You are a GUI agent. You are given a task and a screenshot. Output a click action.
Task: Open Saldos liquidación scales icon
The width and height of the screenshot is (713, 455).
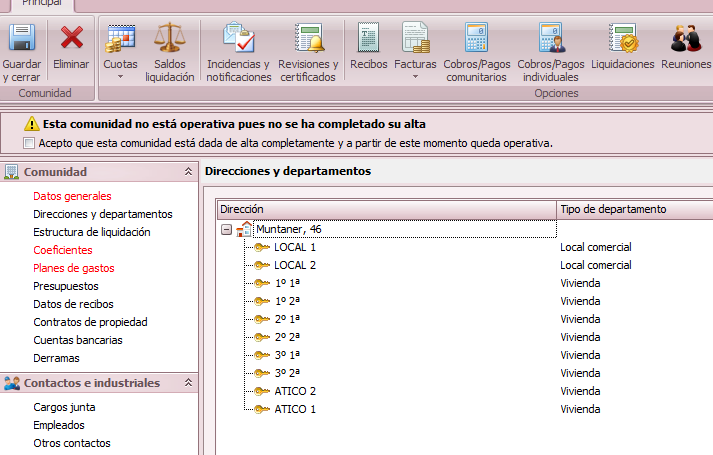point(169,40)
